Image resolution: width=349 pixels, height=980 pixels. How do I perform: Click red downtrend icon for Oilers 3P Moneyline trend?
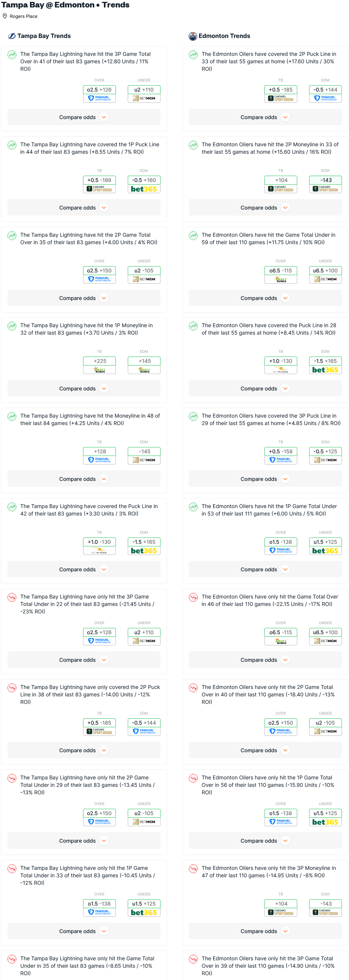193,868
